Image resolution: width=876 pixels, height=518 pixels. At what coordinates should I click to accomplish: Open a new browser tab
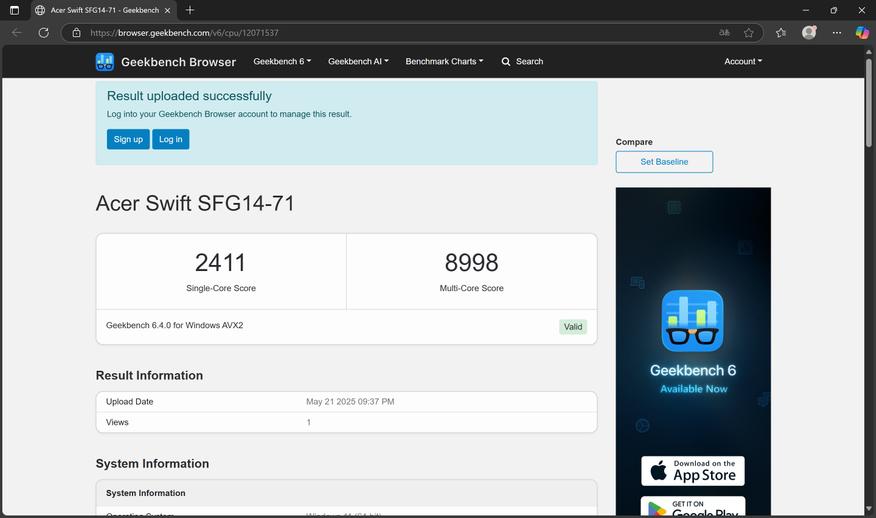pyautogui.click(x=190, y=10)
